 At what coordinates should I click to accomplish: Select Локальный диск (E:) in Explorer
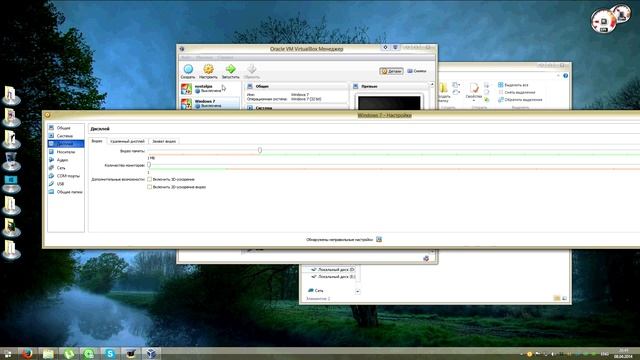333,277
